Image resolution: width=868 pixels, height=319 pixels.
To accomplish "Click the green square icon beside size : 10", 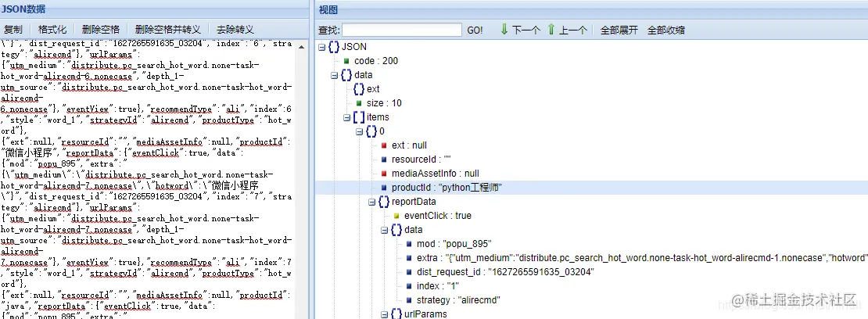I will point(359,103).
